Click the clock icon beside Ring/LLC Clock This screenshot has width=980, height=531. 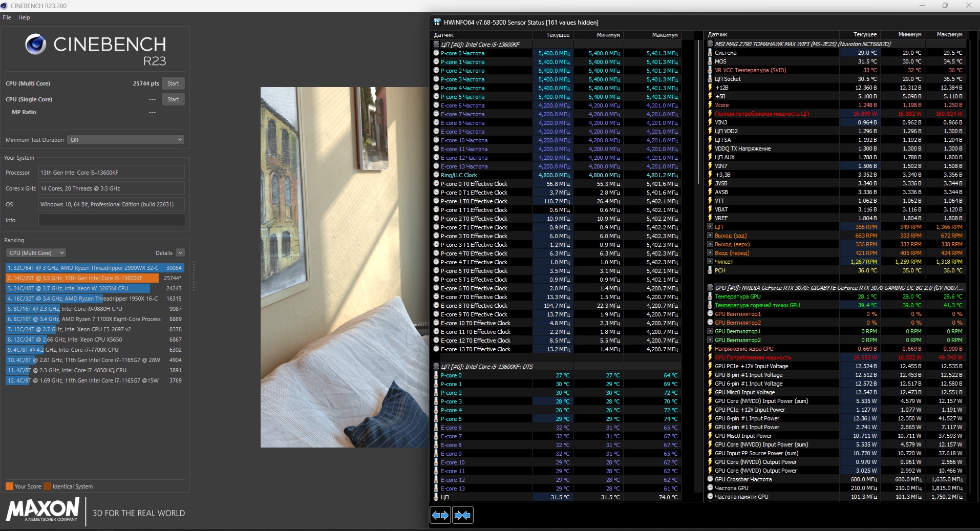[436, 175]
